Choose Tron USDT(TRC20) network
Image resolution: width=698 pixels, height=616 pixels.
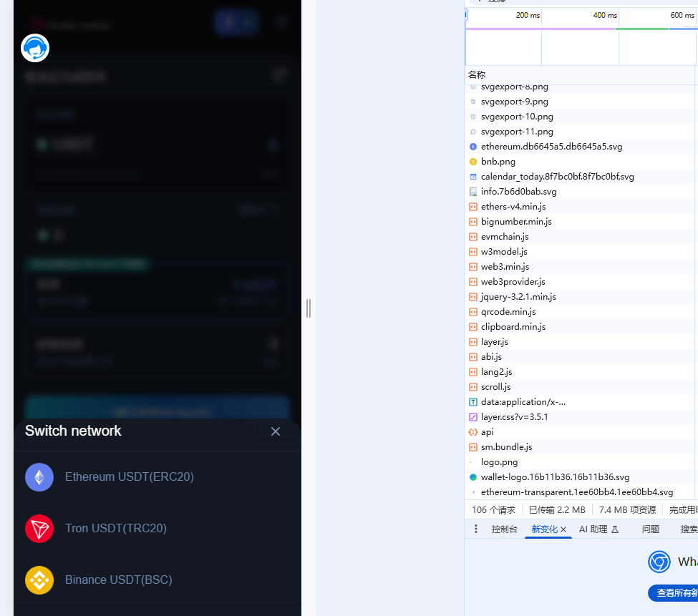pos(116,529)
